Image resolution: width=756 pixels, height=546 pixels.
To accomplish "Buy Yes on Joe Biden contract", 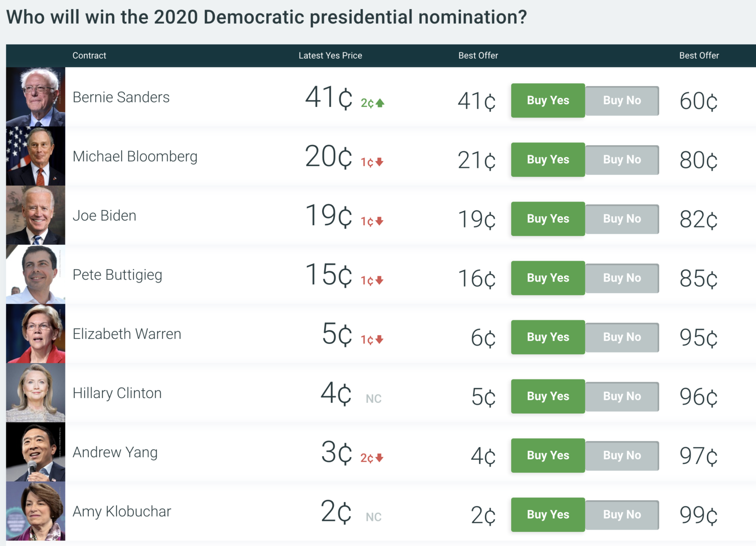I will 548,219.
